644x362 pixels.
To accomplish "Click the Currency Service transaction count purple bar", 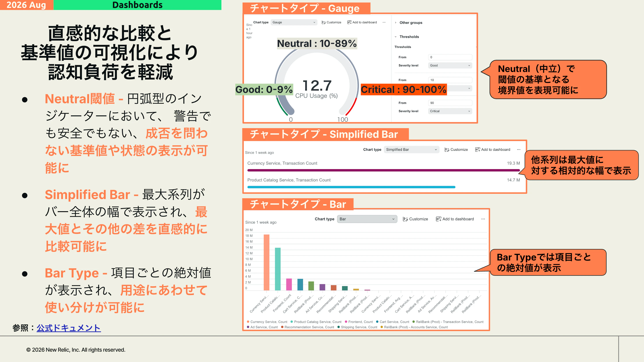I will pos(383,170).
